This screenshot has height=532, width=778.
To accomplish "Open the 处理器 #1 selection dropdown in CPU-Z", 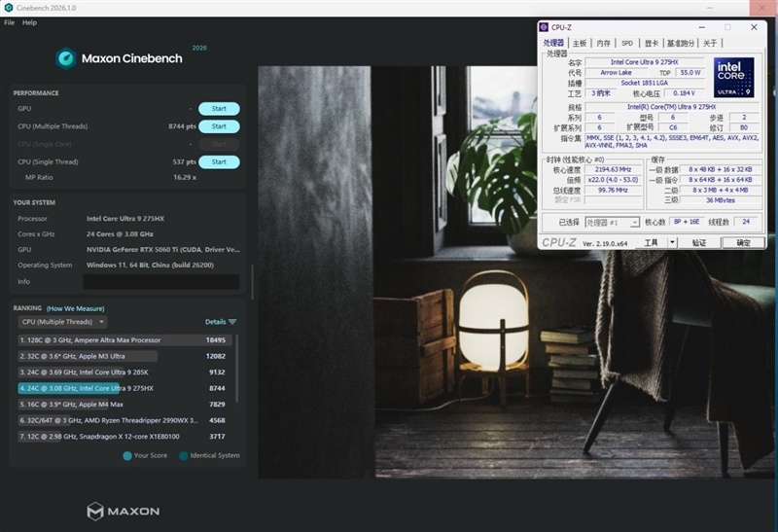I will click(x=613, y=223).
